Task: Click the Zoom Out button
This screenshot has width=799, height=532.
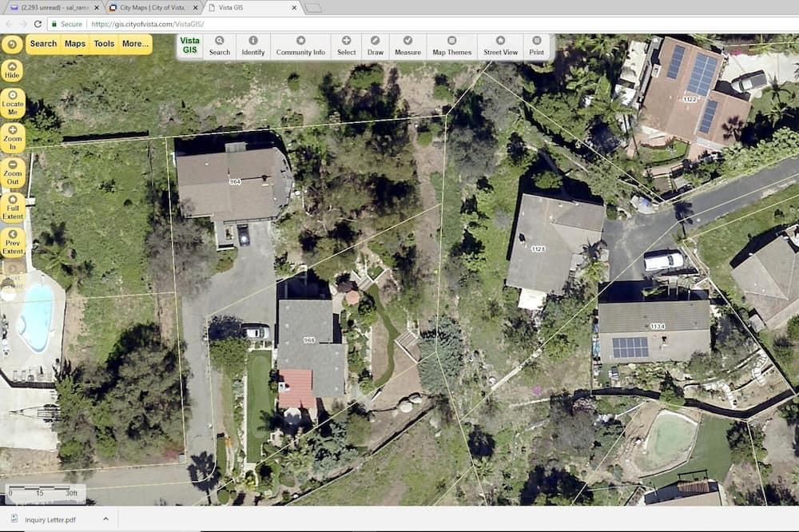Action: pos(13,173)
